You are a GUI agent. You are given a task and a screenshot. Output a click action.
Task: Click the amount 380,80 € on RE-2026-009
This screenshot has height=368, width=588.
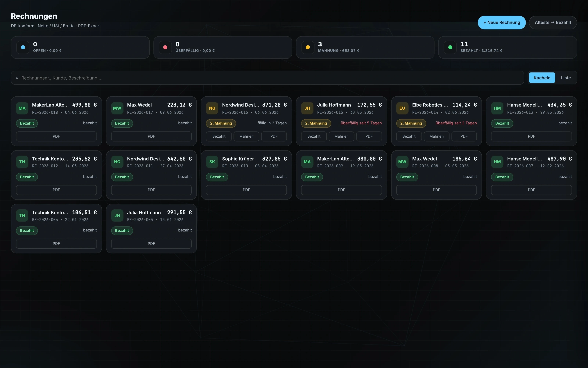(369, 159)
